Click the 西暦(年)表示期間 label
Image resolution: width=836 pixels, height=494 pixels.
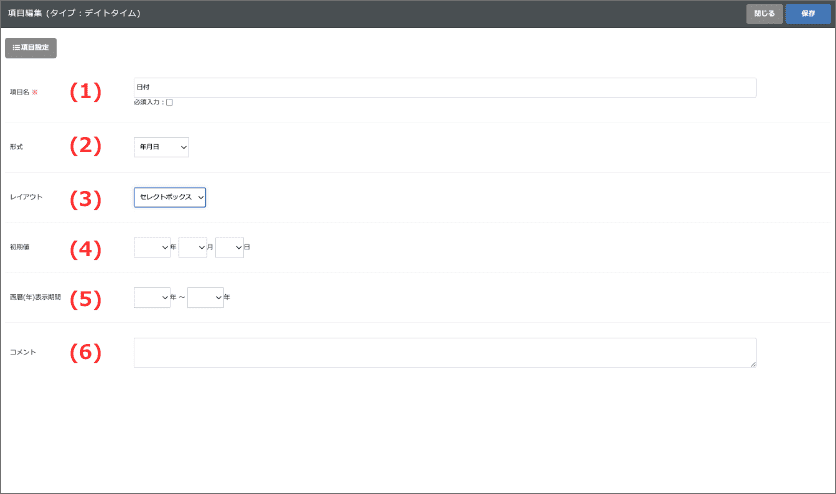point(36,297)
